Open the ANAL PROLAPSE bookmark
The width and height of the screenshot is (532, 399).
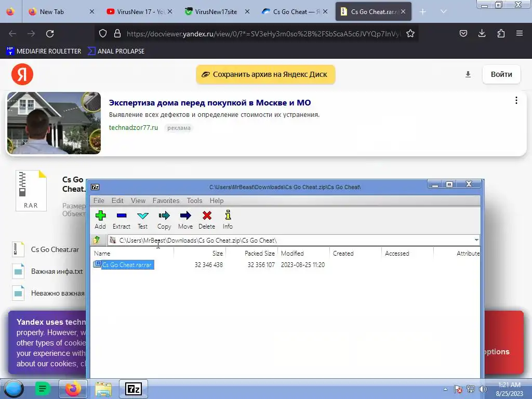coord(116,51)
